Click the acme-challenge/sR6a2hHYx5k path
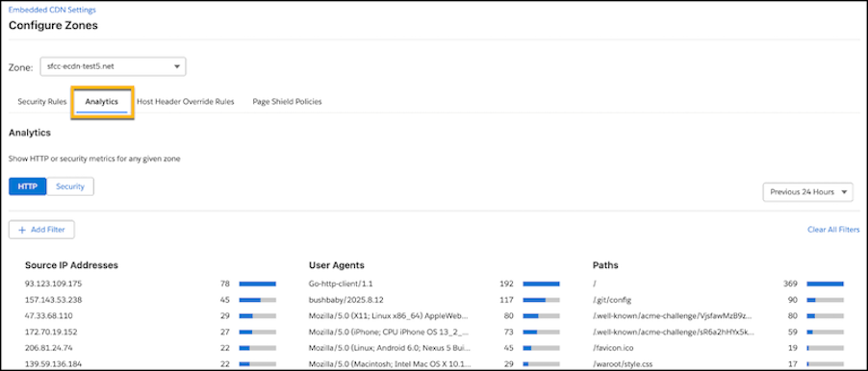Image resolution: width=868 pixels, height=371 pixels. click(x=674, y=332)
